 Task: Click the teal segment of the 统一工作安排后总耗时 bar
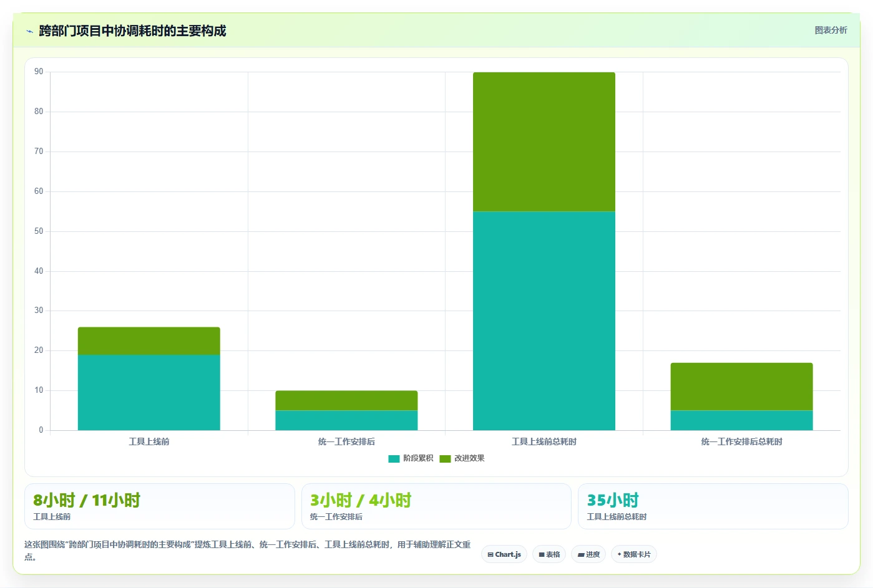[x=742, y=420]
